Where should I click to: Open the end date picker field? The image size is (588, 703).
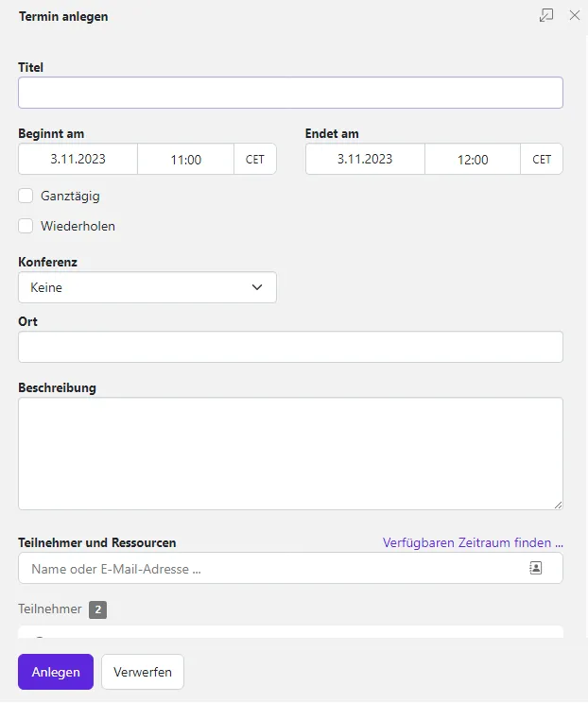click(x=365, y=160)
